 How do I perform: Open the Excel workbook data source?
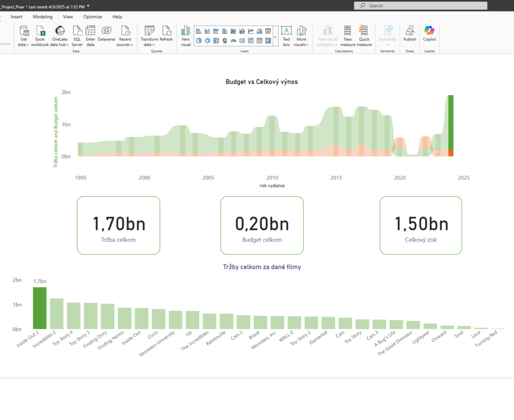click(40, 36)
